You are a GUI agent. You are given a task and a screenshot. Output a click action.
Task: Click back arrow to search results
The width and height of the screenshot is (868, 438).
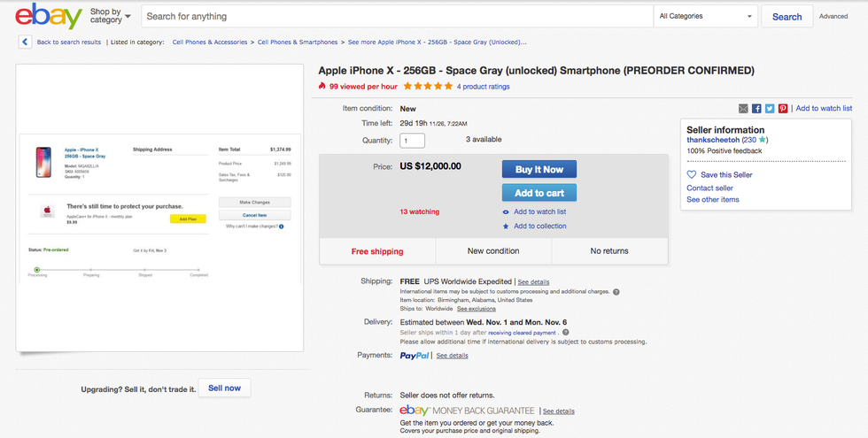[26, 42]
